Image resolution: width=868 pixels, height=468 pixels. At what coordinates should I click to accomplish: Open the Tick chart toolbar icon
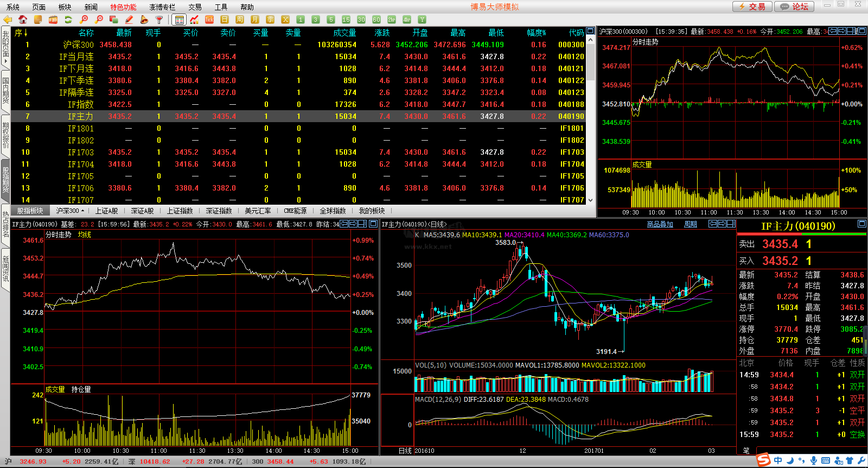(x=209, y=20)
